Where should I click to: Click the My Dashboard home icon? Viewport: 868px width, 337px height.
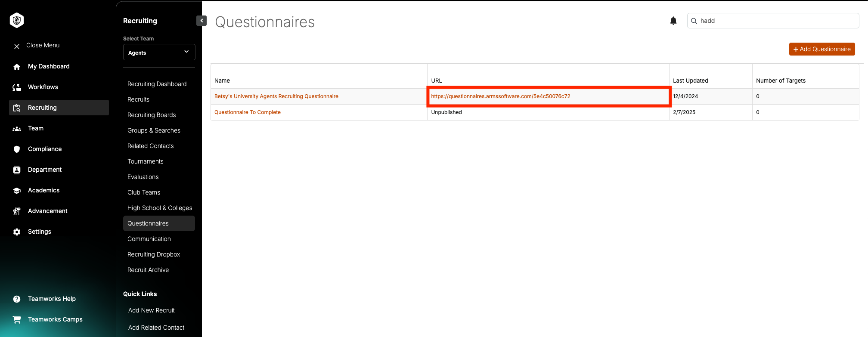17,67
